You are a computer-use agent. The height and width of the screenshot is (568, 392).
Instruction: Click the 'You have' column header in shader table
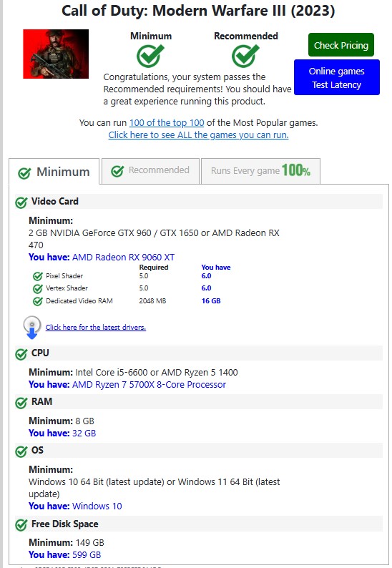[216, 268]
